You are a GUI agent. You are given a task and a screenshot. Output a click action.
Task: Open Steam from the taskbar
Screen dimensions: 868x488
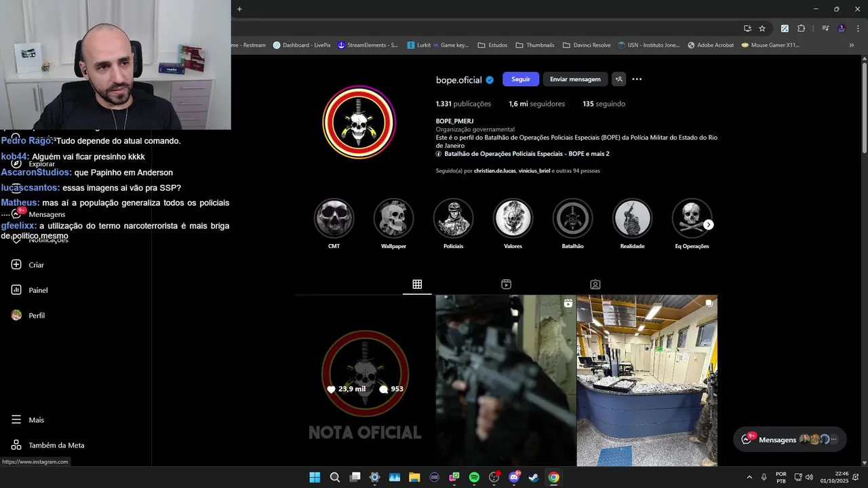[534, 477]
